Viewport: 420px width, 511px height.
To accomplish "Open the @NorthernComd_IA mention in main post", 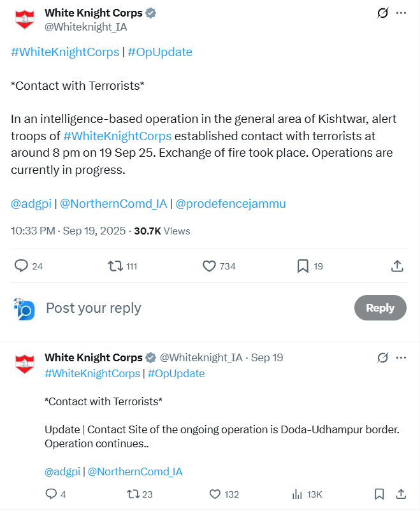I will pyautogui.click(x=113, y=204).
